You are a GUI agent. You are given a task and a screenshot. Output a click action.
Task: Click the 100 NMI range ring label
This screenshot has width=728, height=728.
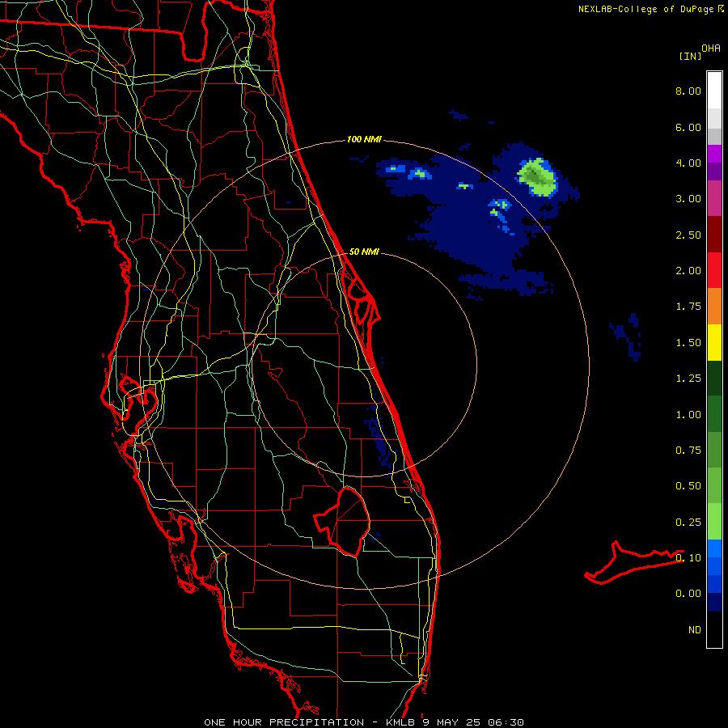point(364,139)
